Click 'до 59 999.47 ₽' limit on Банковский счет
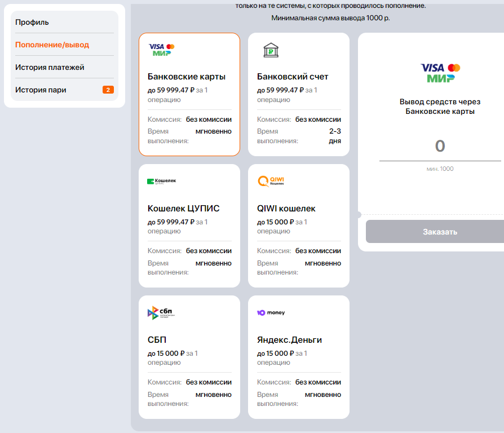The width and height of the screenshot is (504, 433). [x=280, y=90]
